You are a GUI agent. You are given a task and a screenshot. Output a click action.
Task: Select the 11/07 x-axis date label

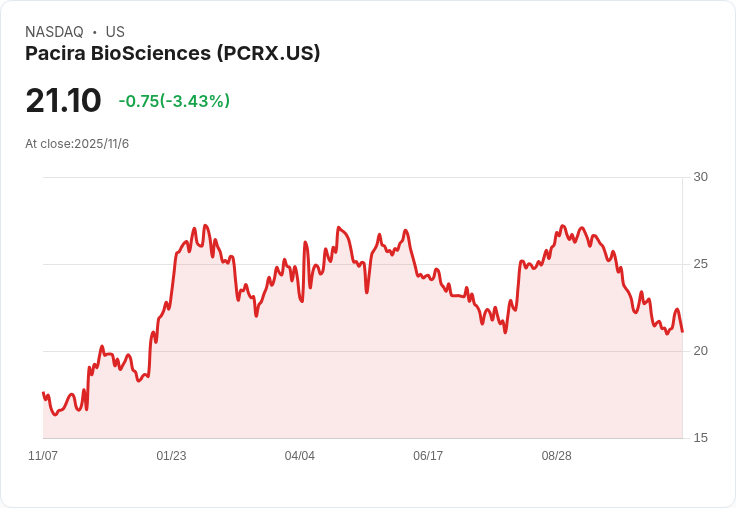pos(43,456)
